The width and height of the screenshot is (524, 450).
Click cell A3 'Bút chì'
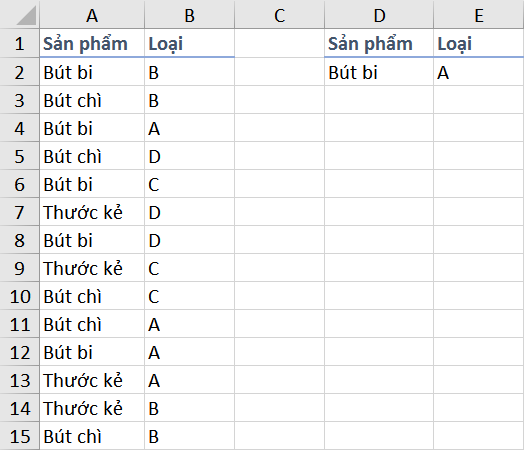pos(92,100)
